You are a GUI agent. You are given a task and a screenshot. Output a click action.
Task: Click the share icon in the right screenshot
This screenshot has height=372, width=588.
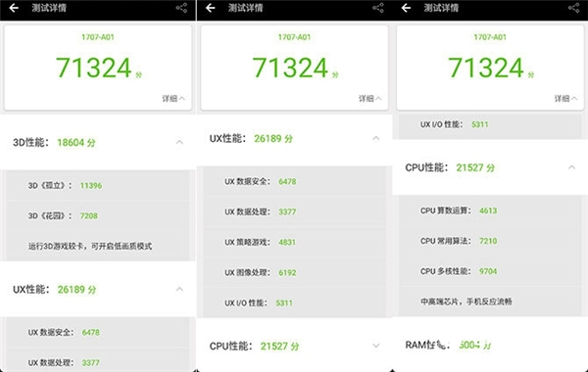point(573,8)
